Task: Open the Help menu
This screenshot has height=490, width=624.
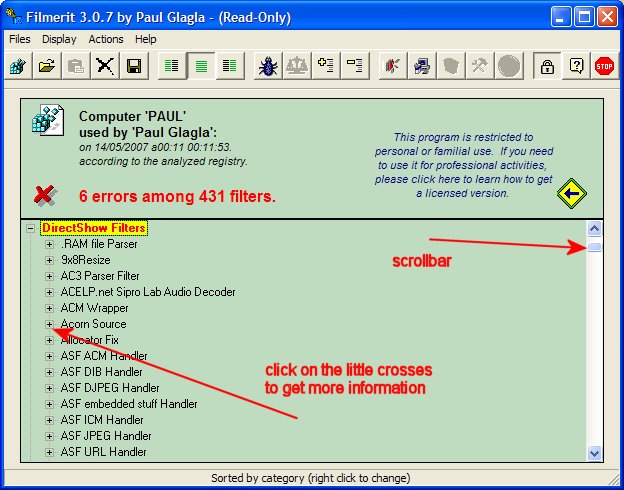Action: (x=146, y=39)
